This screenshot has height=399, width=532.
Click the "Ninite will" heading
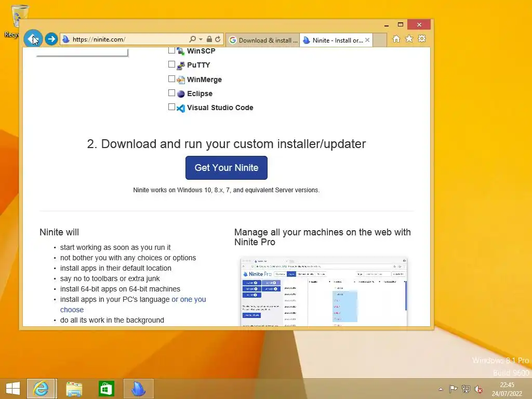pyautogui.click(x=59, y=232)
